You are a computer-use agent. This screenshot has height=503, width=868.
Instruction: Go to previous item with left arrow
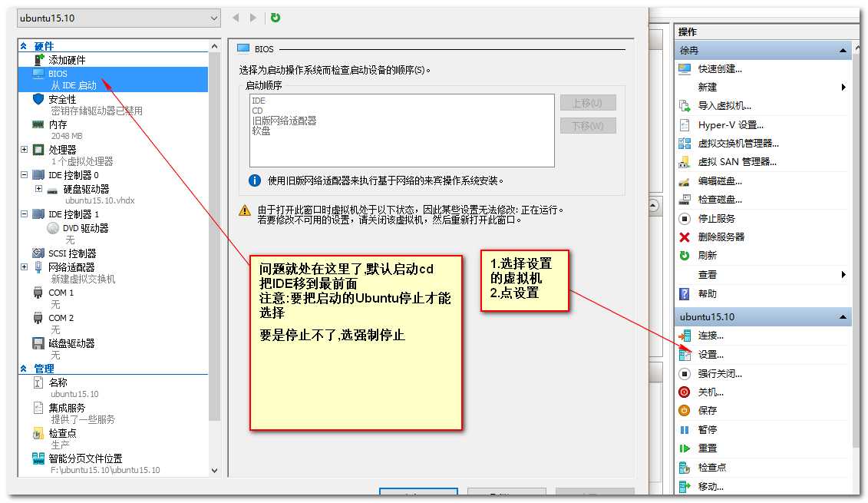(236, 18)
